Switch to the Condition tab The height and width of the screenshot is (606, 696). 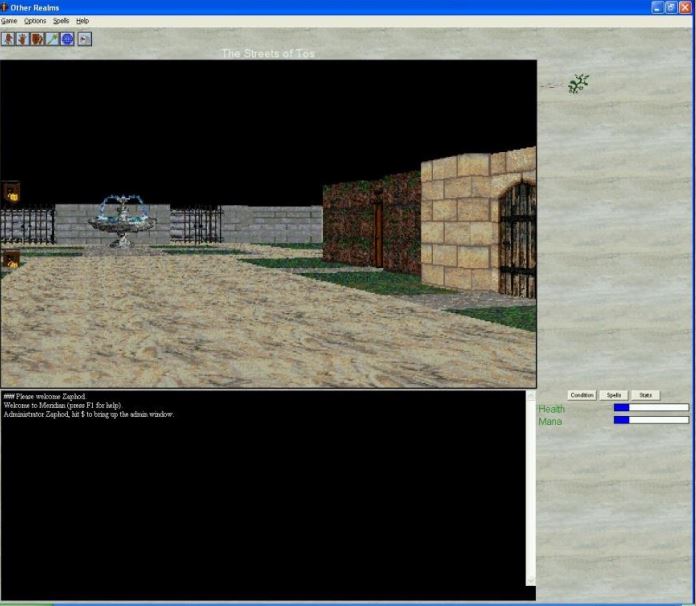point(582,395)
